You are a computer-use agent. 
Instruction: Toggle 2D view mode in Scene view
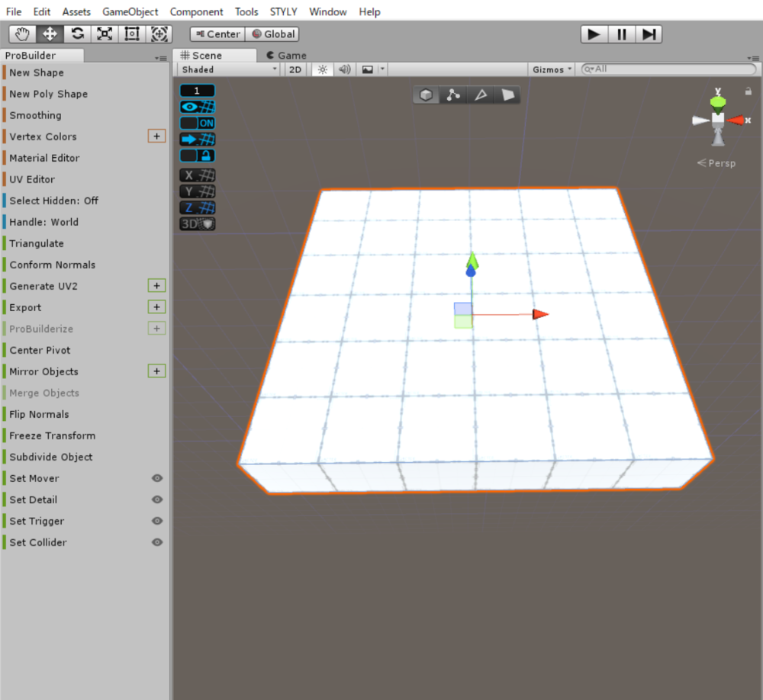coord(295,69)
